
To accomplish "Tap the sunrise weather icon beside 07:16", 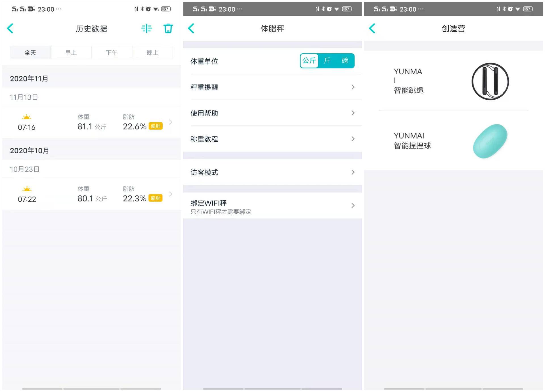I will 26,117.
